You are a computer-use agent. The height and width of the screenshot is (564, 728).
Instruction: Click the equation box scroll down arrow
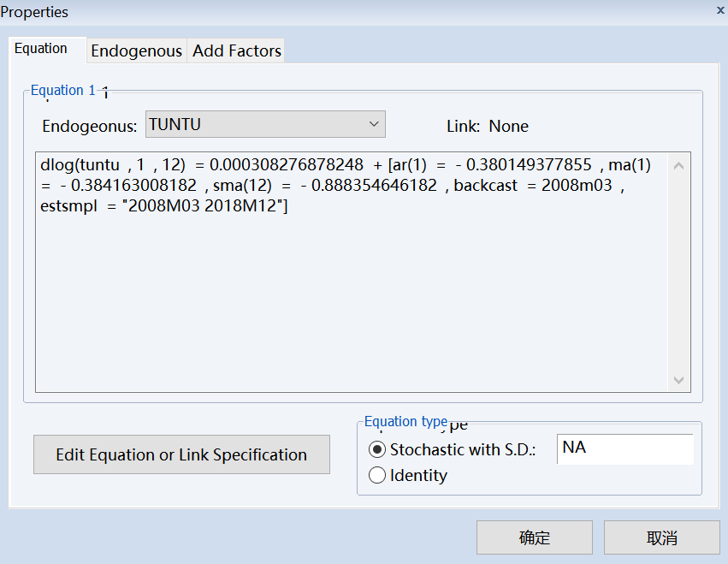pos(679,380)
